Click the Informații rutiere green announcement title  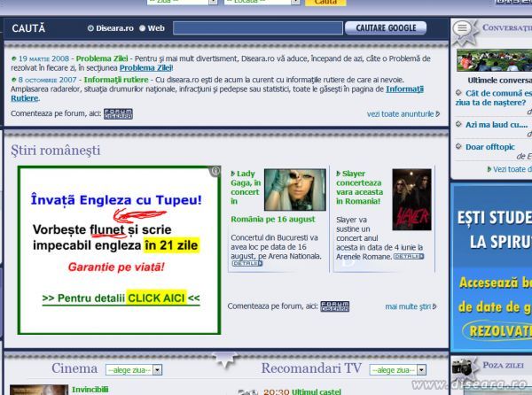click(116, 80)
